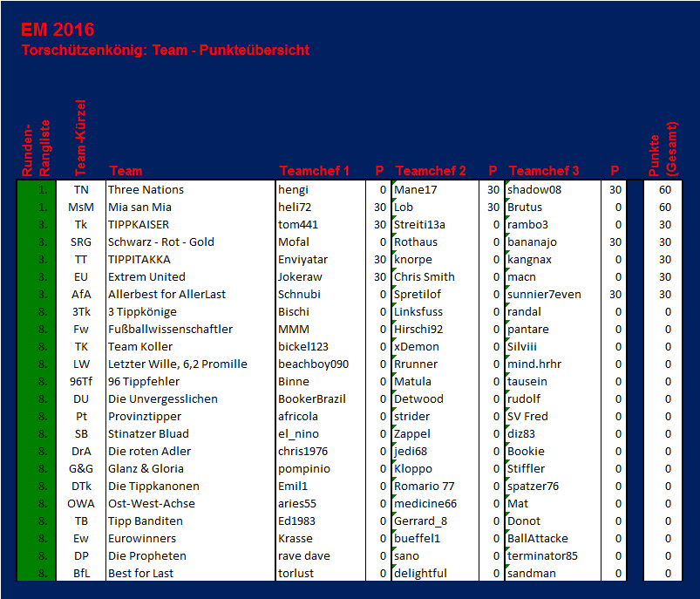Click total points for Three Nations
Image resolution: width=700 pixels, height=599 pixels.
tap(665, 190)
